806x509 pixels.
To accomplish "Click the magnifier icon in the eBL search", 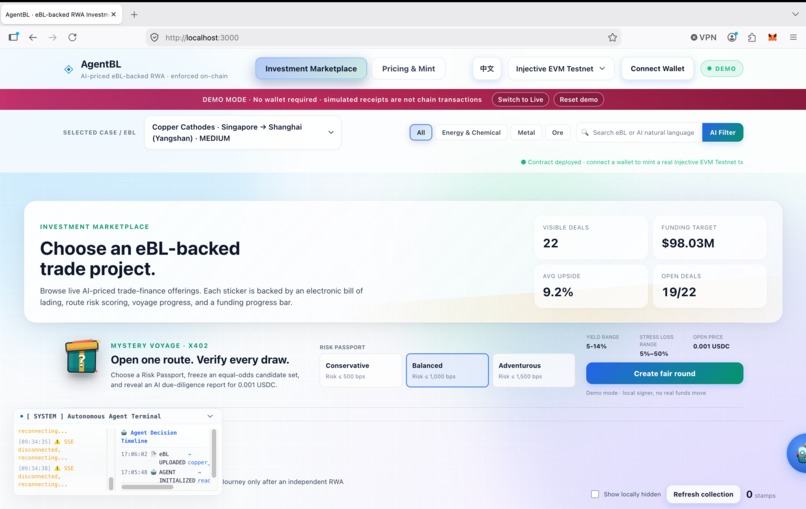I will [x=585, y=133].
